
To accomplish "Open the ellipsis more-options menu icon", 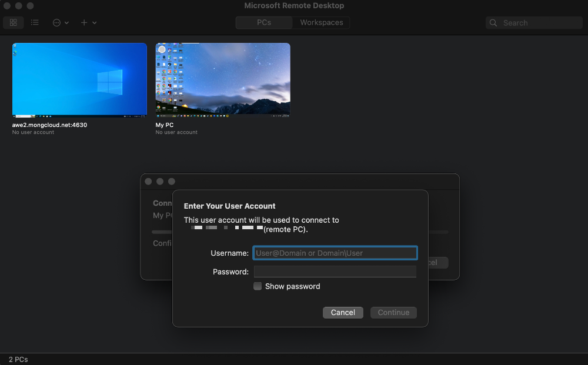I will pos(56,23).
